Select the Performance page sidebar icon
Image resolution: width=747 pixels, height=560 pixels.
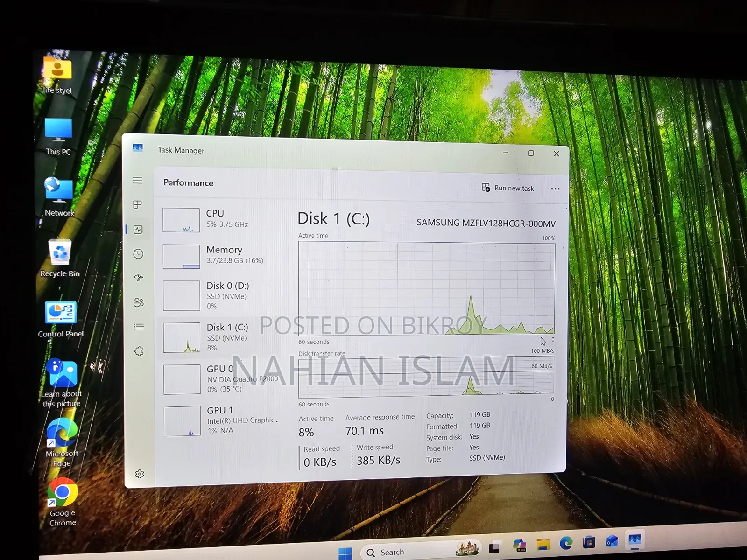[138, 229]
